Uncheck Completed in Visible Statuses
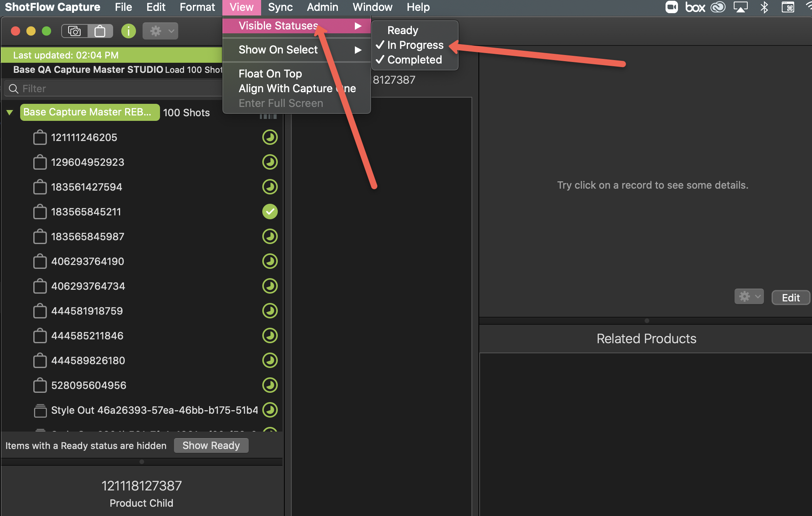Screen dimensions: 812x516 click(x=414, y=60)
